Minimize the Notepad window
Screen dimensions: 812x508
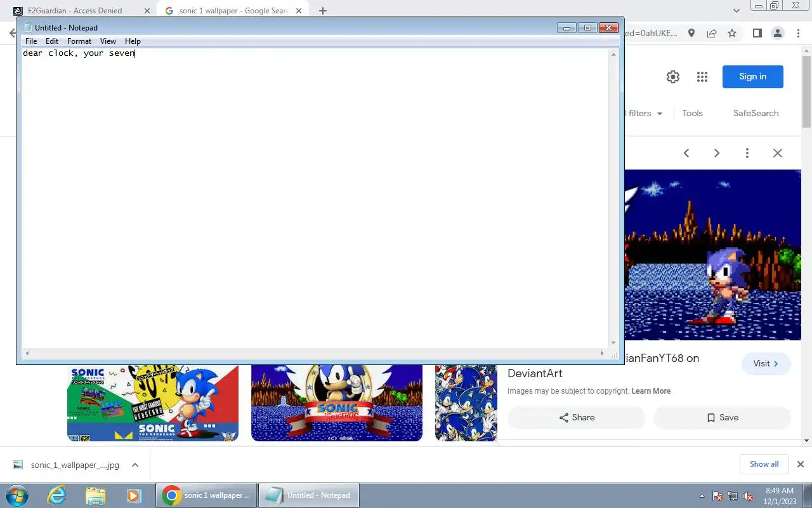566,27
